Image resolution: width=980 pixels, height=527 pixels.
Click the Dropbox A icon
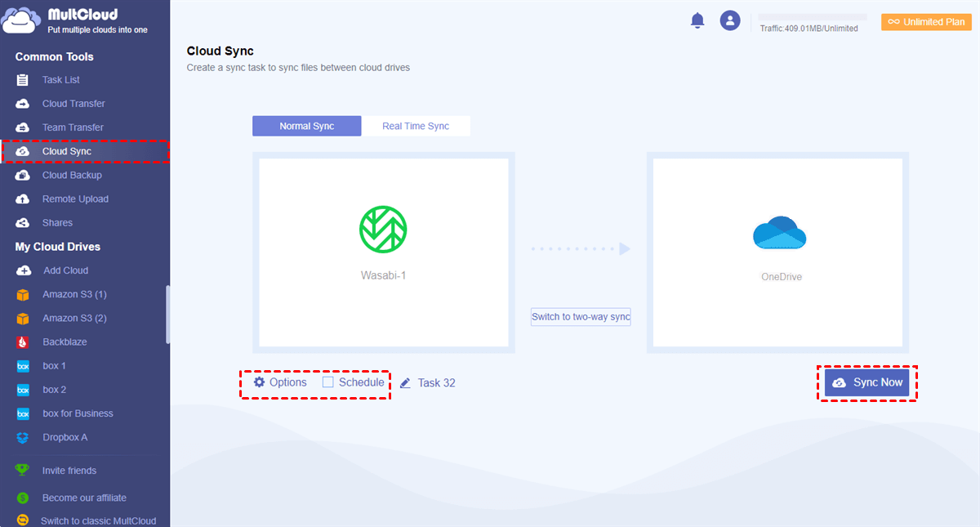click(x=23, y=437)
